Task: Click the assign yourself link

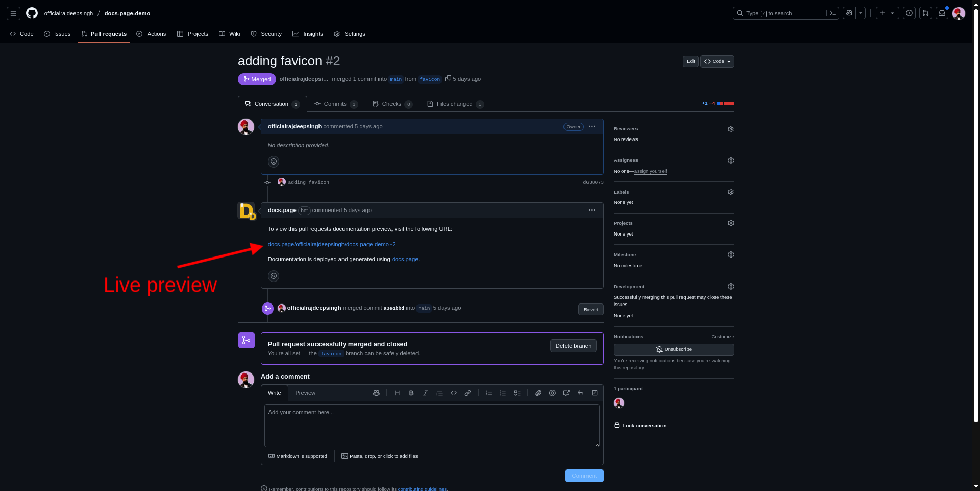Action: tap(650, 171)
